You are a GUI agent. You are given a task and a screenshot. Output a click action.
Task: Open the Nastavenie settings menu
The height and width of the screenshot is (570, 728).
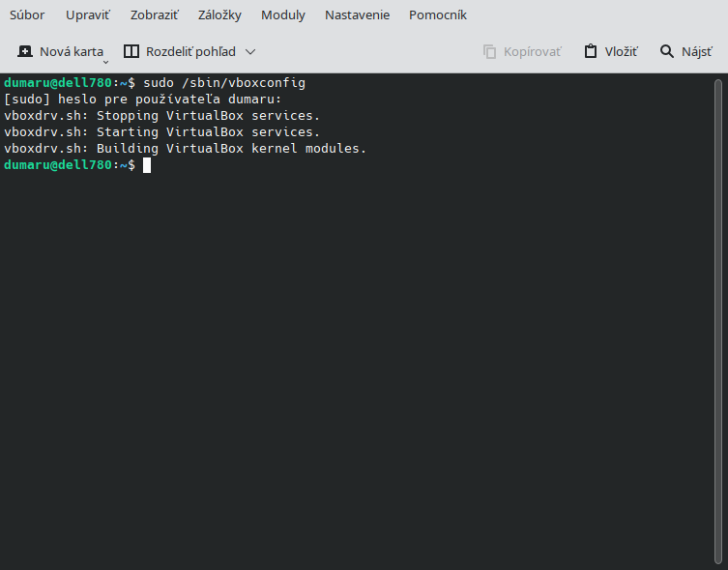(357, 14)
